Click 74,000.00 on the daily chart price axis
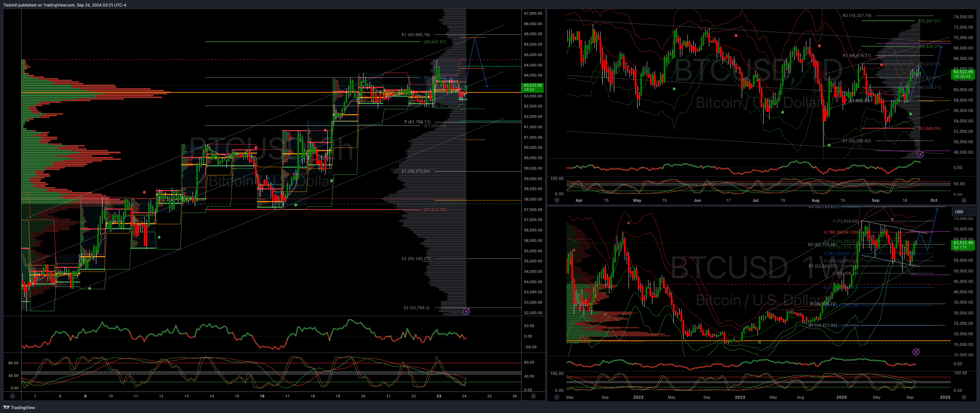Viewport: 980px width, 413px height. (x=963, y=17)
